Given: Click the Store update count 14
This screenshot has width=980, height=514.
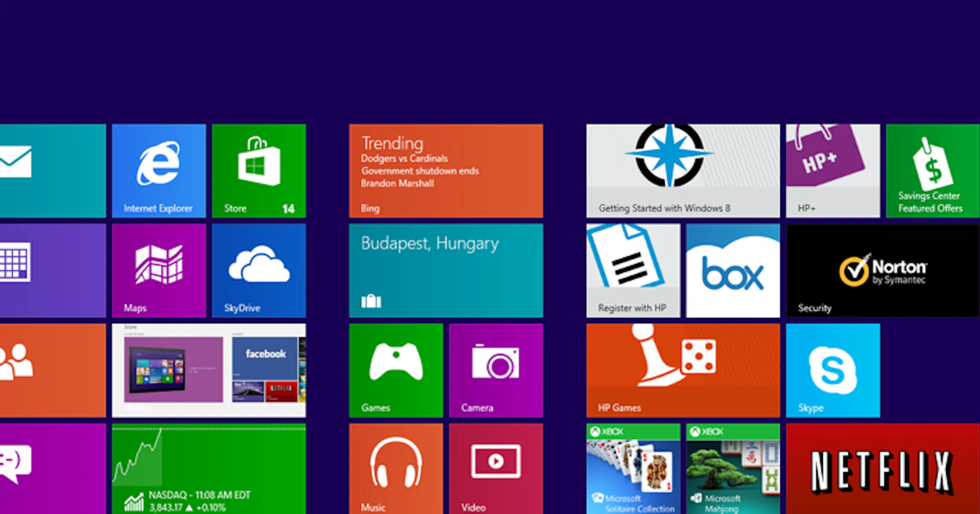Looking at the screenshot, I should click(x=288, y=209).
